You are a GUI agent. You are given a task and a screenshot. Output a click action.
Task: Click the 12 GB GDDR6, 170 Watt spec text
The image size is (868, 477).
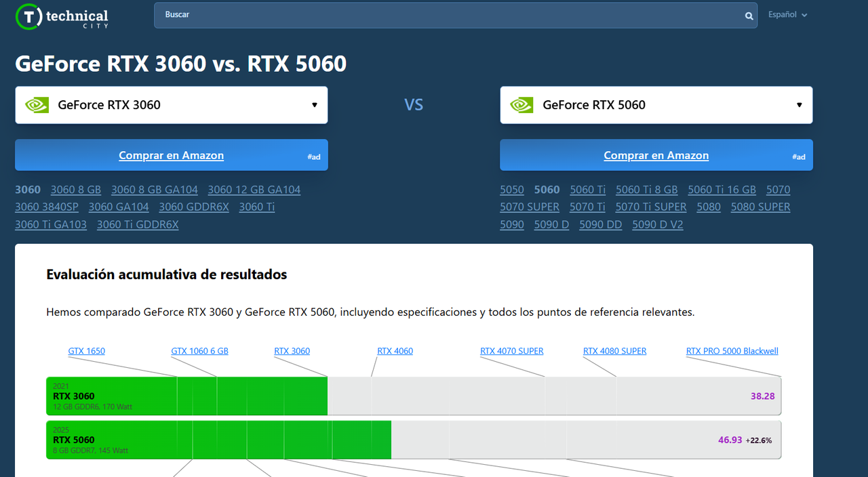[x=93, y=407]
